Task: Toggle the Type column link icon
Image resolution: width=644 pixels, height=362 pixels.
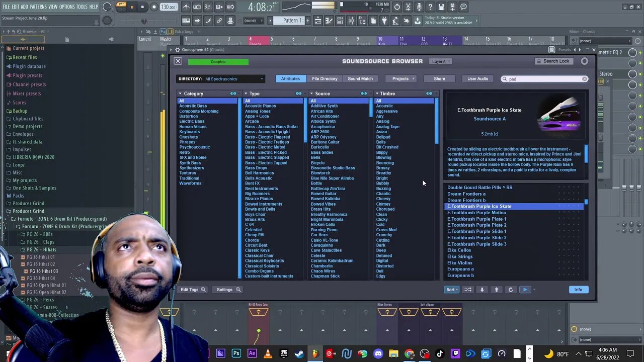Action: point(298,94)
